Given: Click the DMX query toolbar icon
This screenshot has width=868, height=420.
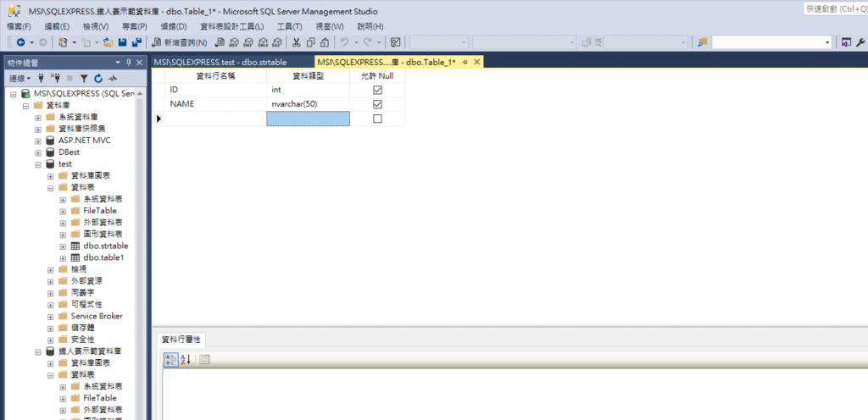Looking at the screenshot, I should coord(248,42).
